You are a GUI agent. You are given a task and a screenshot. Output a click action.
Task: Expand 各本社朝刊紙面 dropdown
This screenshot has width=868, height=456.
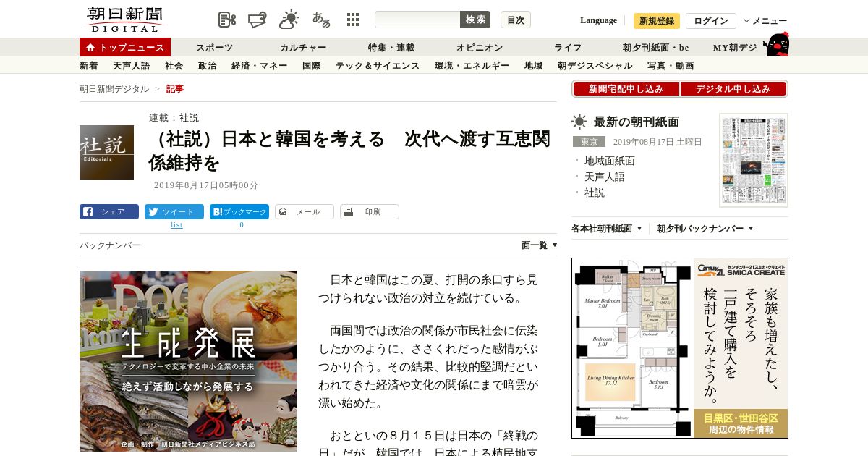pyautogui.click(x=607, y=228)
